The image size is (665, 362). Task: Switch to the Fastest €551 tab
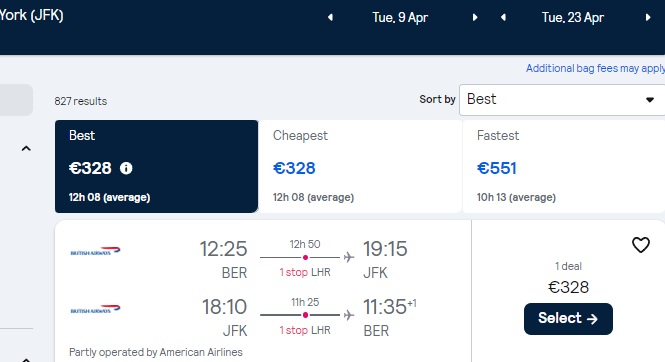(564, 166)
